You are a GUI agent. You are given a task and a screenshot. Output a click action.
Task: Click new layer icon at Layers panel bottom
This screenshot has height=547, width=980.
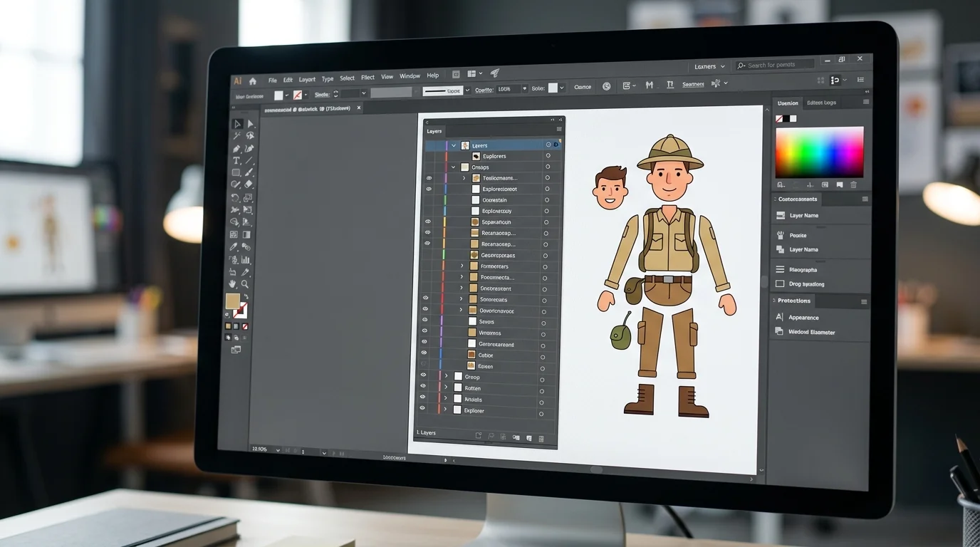coord(528,438)
